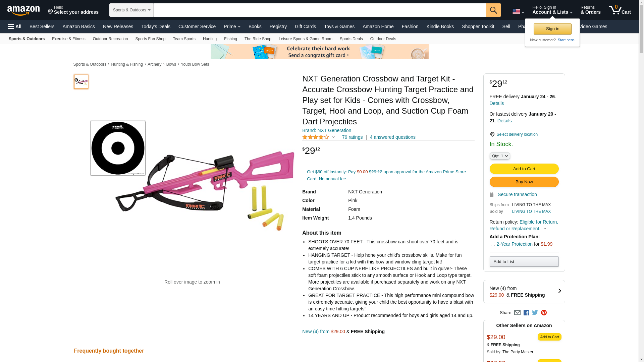Click the Add to Cart button
The width and height of the screenshot is (644, 362).
coord(524,169)
